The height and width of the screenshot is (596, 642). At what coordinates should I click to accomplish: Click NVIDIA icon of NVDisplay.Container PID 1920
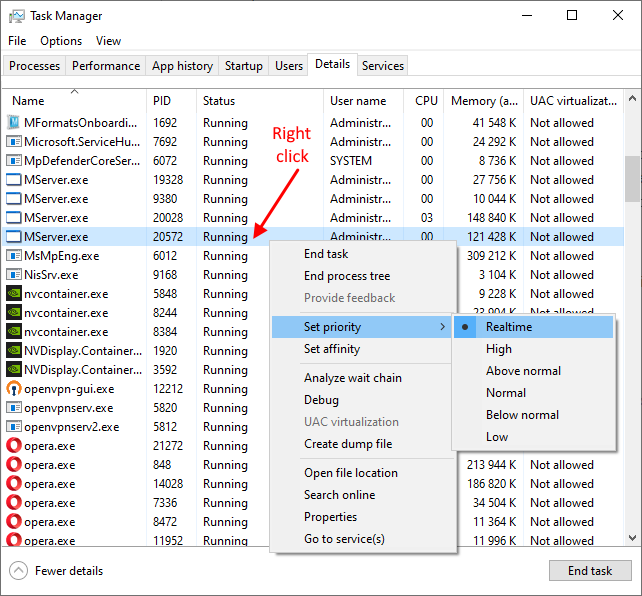[x=14, y=351]
